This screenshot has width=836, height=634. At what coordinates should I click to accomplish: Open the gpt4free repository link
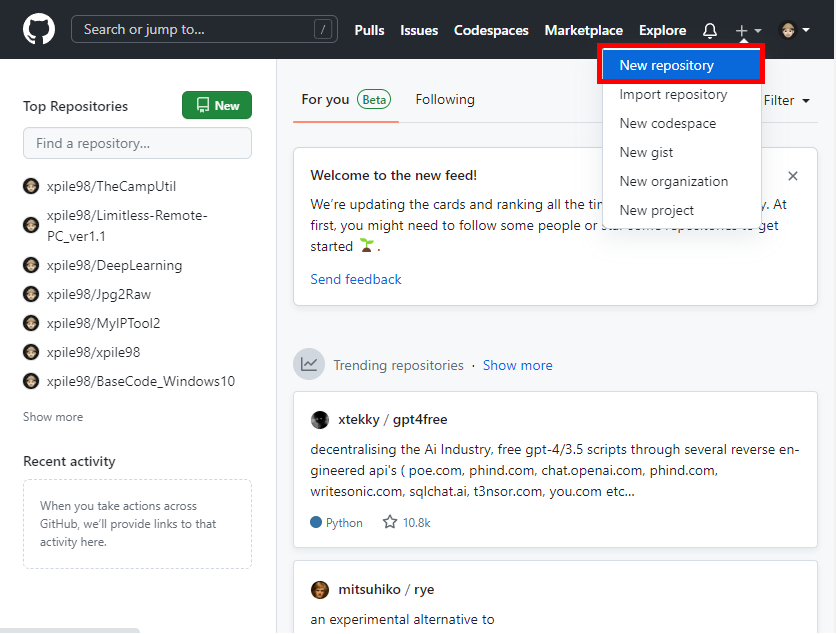click(420, 420)
